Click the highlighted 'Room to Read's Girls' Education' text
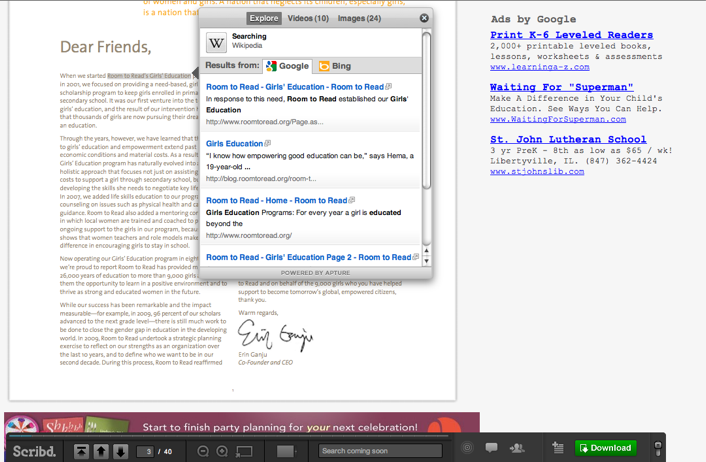706x462 pixels. pos(149,76)
